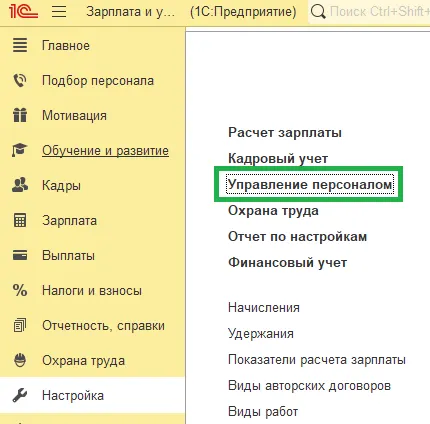430x424 pixels.
Task: Click the Настройка wrench icon
Action: (20, 395)
